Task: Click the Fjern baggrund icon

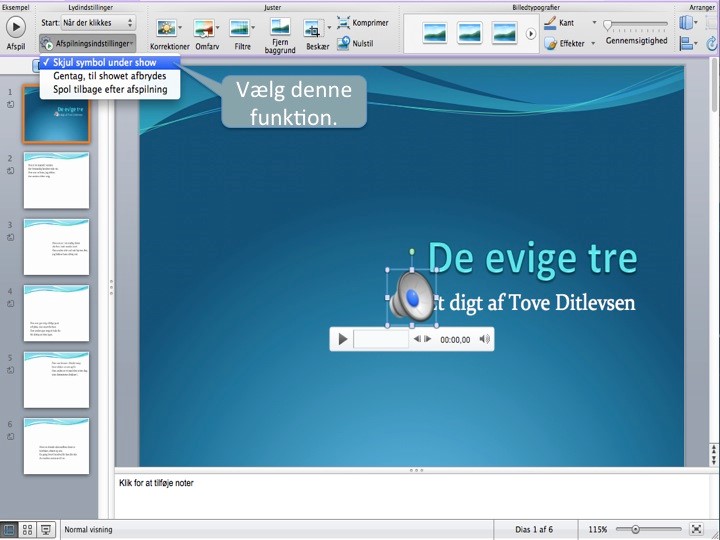Action: tap(280, 27)
